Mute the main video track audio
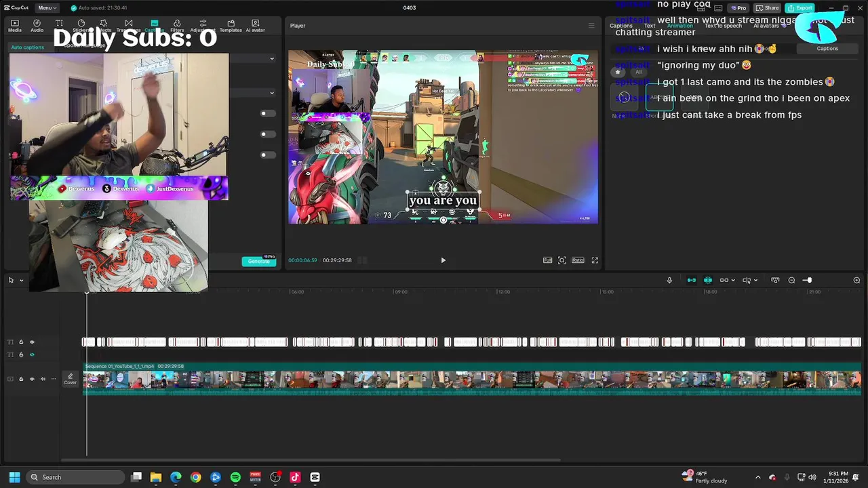Image resolution: width=868 pixels, height=488 pixels. (x=43, y=379)
